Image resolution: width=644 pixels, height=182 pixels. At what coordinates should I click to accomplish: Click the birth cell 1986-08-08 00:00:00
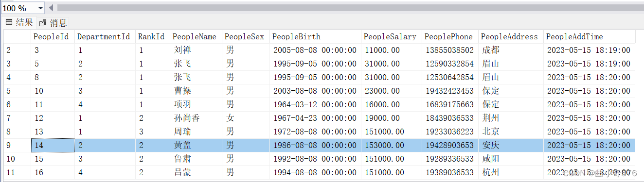point(315,145)
